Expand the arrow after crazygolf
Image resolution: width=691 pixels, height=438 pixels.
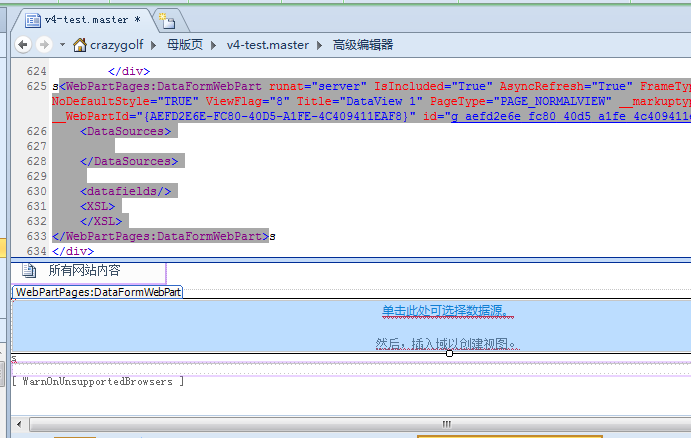coord(153,45)
